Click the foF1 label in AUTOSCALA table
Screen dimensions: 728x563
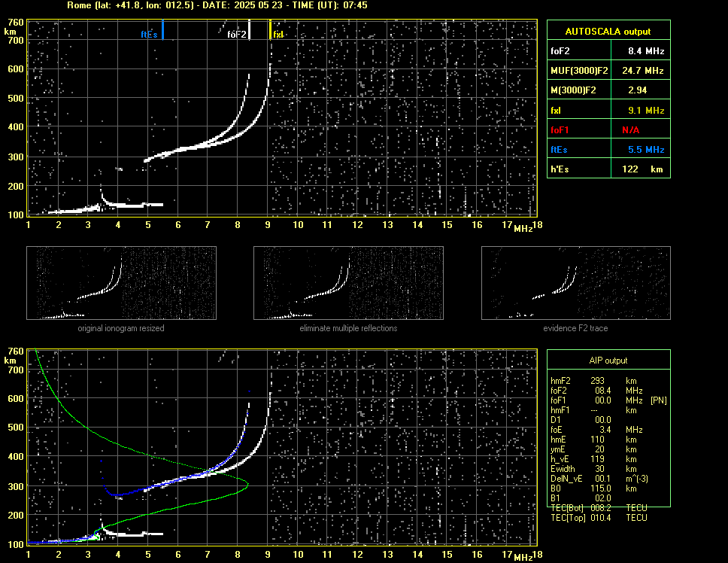[x=560, y=130]
